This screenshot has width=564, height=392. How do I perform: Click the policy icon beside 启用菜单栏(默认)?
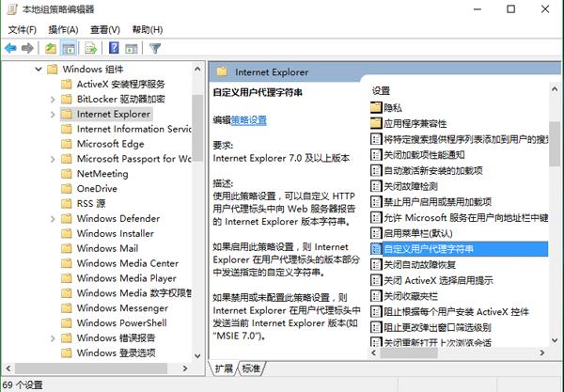point(376,233)
